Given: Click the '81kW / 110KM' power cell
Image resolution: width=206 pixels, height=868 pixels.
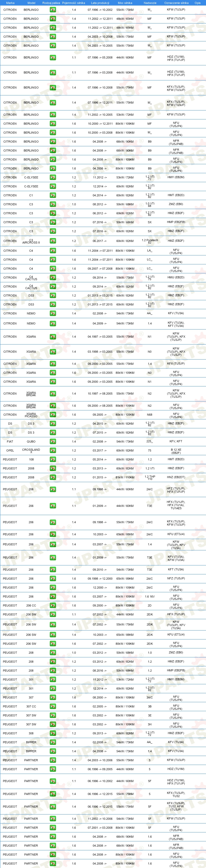Looking at the screenshot, I should coord(125,477).
